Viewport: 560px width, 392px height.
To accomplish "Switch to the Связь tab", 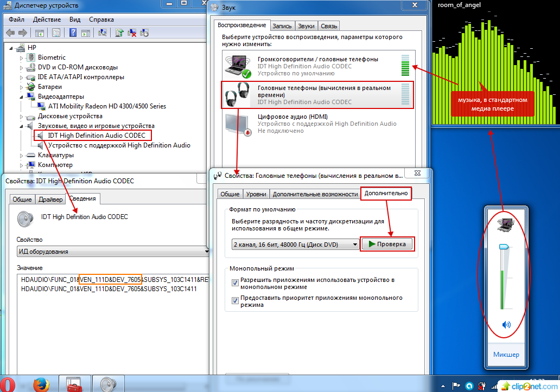I will click(329, 26).
